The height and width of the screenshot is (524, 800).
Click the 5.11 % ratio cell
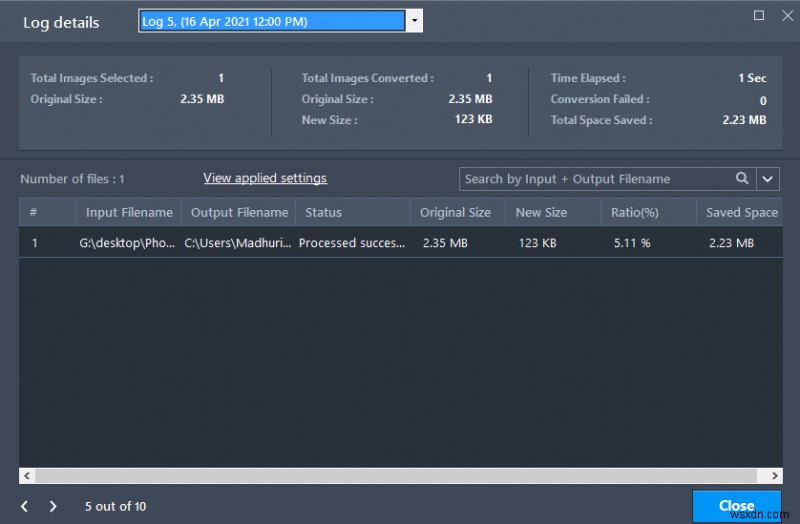(632, 243)
